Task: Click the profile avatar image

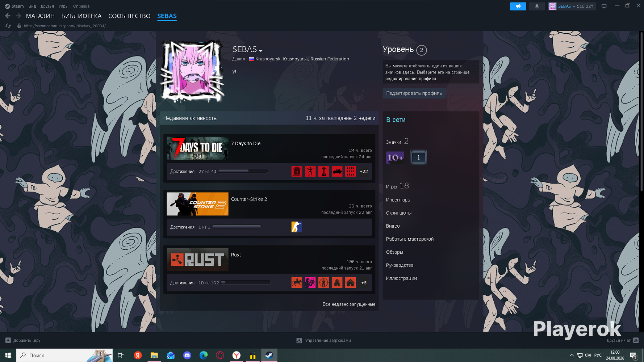Action: [x=192, y=70]
